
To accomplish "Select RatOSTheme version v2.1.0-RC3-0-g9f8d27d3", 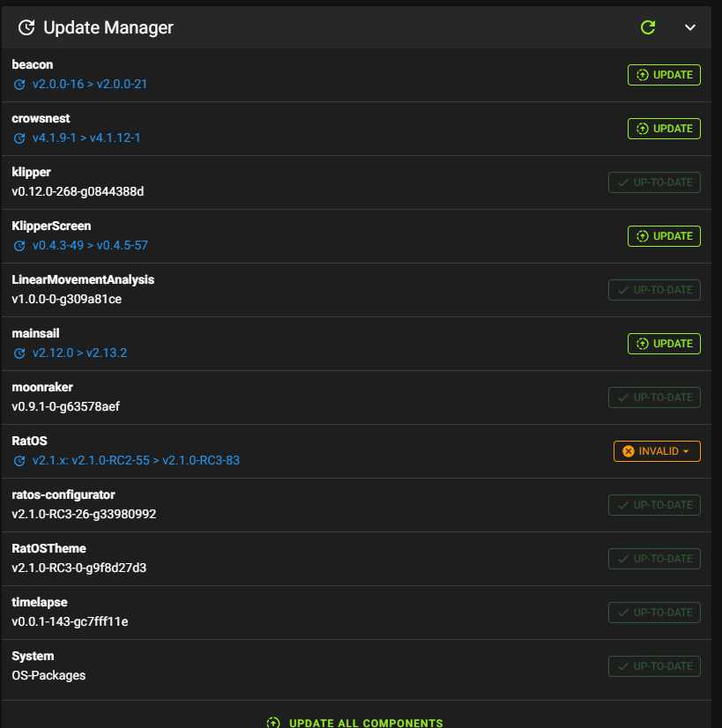I will pyautogui.click(x=79, y=568).
